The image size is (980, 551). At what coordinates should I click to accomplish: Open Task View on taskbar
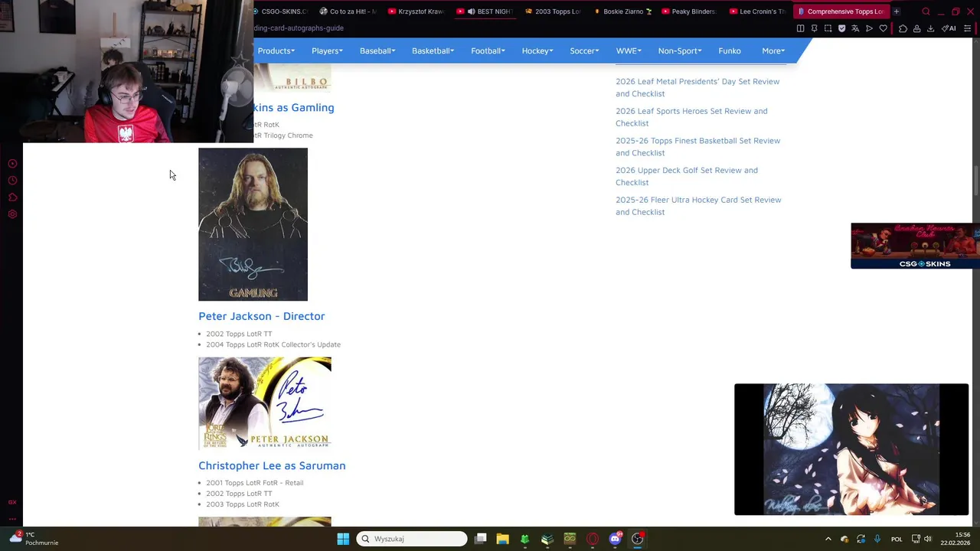pos(480,539)
